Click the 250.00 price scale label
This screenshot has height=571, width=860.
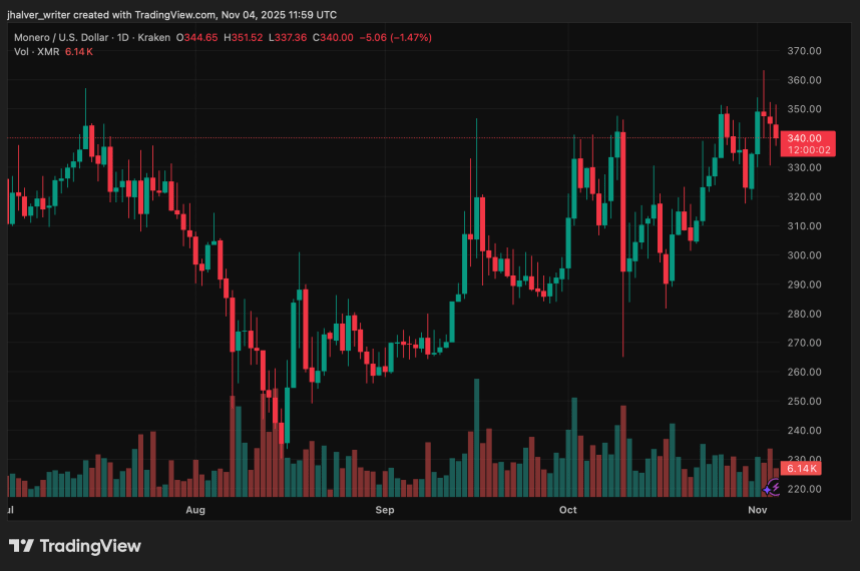point(804,401)
